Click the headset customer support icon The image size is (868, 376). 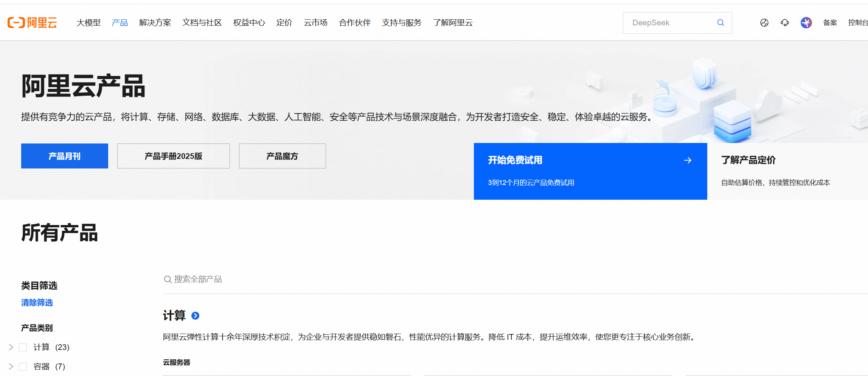tap(785, 23)
